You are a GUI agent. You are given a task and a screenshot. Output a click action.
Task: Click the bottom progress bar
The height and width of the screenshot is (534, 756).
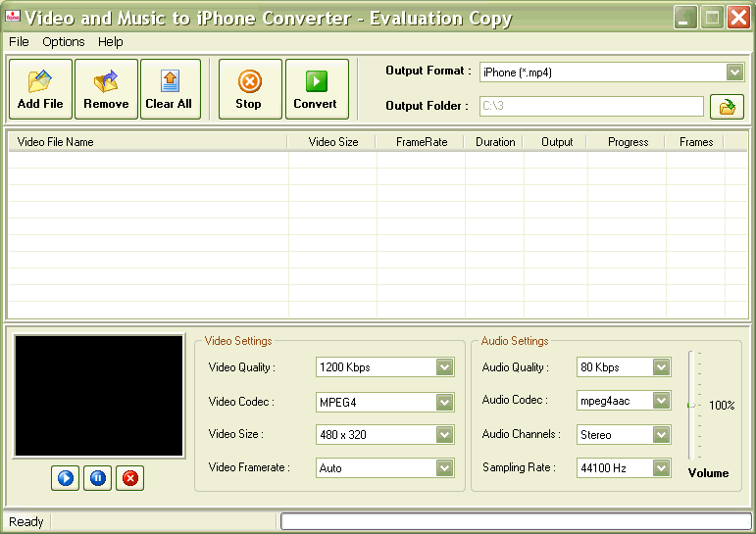(516, 521)
